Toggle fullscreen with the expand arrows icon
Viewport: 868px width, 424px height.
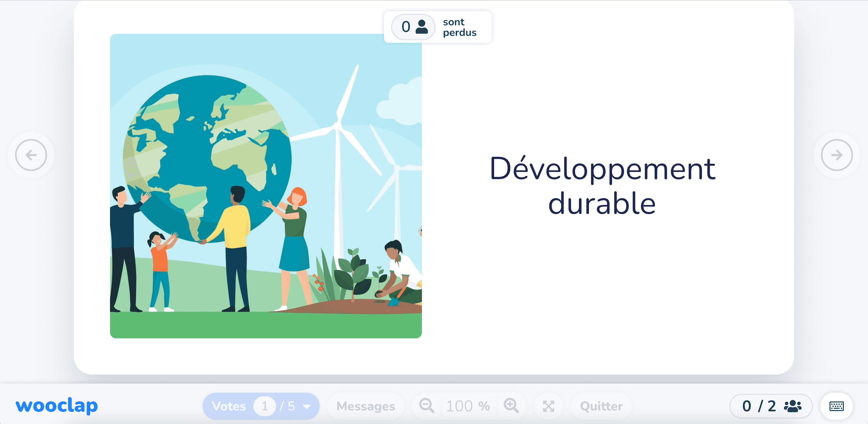coord(549,406)
